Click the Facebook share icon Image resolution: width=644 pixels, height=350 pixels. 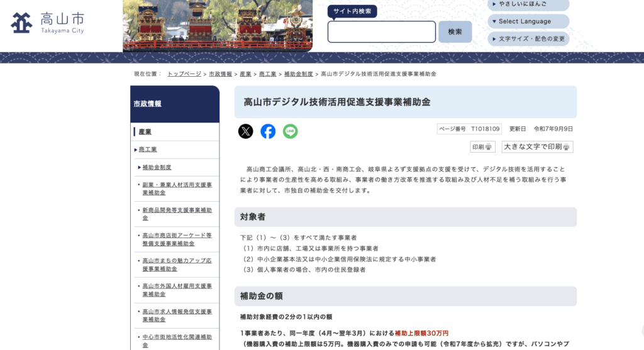(268, 131)
